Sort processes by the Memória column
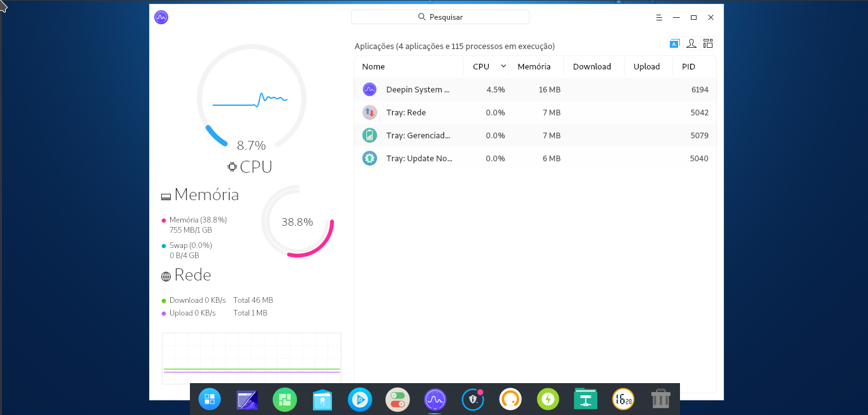868x415 pixels. [x=533, y=66]
